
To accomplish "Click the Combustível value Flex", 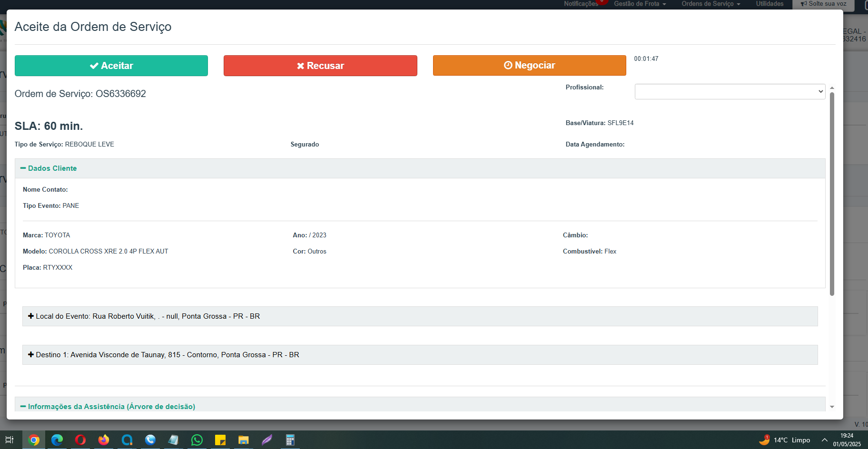I will point(611,252).
